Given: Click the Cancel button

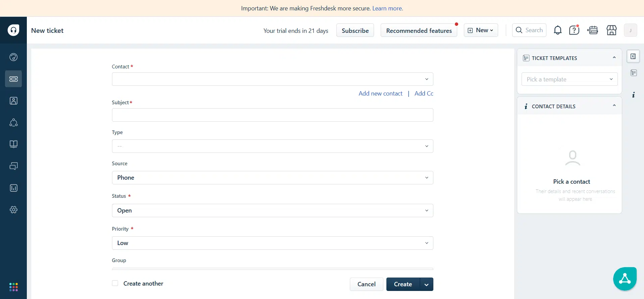Looking at the screenshot, I should (x=366, y=284).
